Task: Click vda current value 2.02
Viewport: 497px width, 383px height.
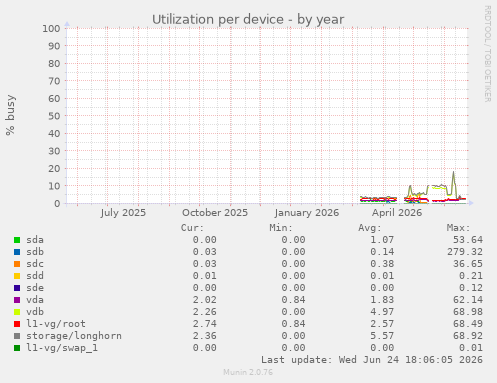Action: 205,300
